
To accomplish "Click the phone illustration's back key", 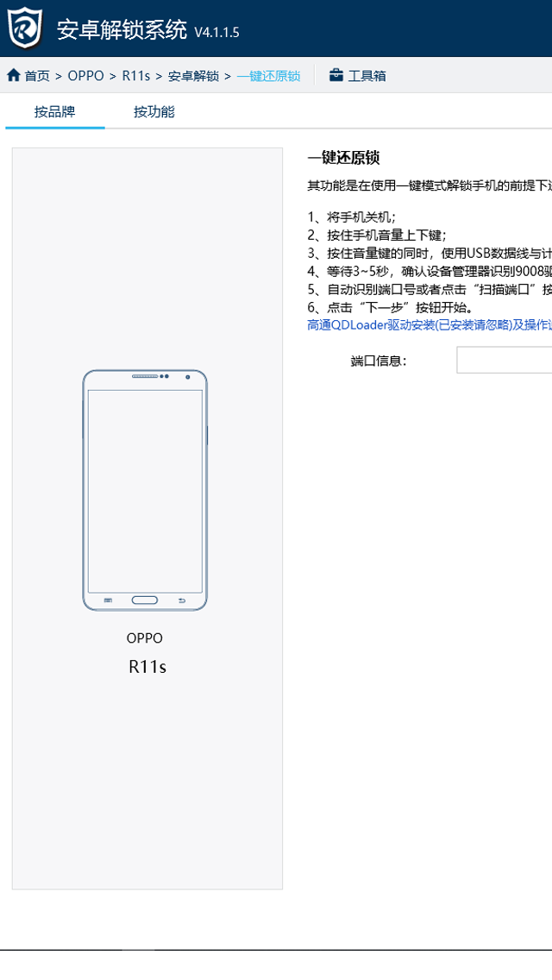I will pos(182,600).
